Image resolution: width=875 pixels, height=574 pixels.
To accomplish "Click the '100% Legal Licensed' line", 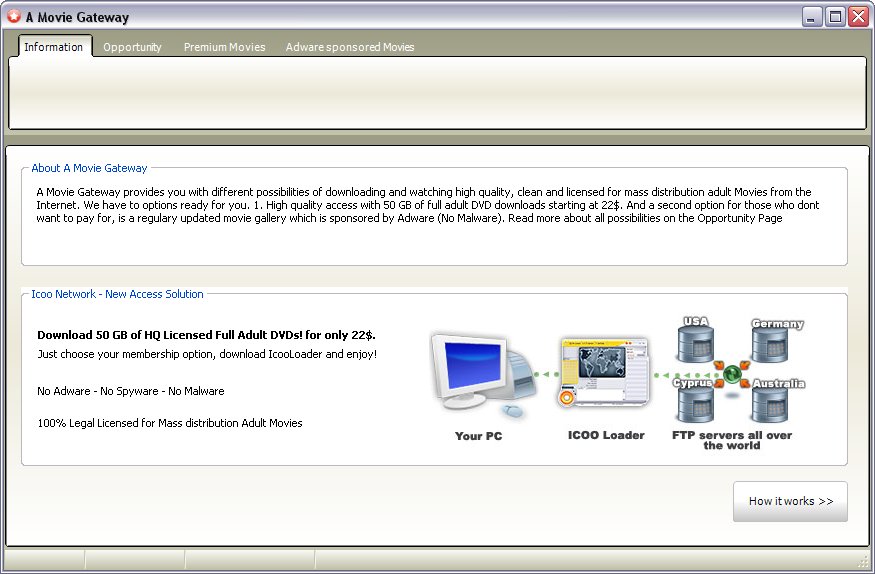I will [170, 423].
